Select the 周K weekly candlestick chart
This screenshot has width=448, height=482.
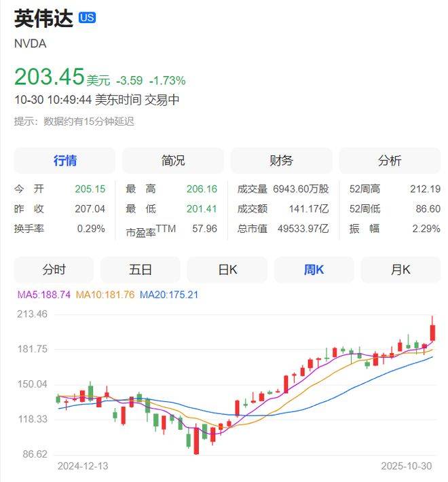(x=314, y=270)
